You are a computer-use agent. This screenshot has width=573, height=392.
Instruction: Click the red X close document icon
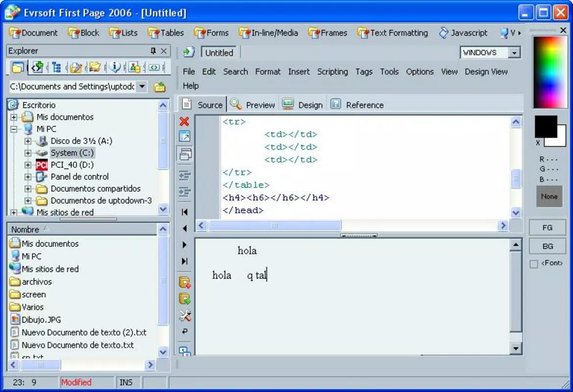pyautogui.click(x=184, y=122)
